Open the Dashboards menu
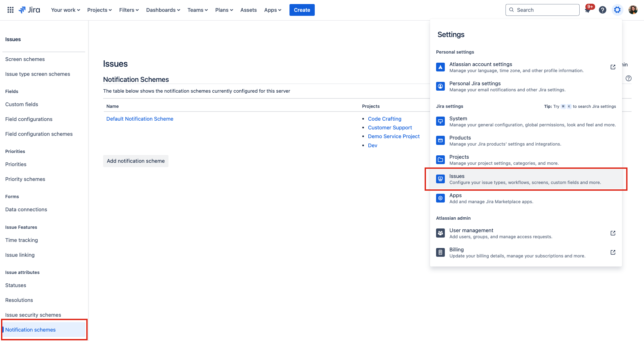This screenshot has height=341, width=644. [x=163, y=10]
